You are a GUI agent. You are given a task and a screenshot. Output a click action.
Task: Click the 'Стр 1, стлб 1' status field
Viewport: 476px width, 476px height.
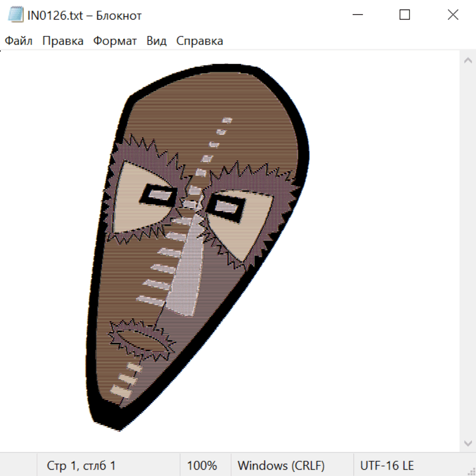tap(81, 465)
